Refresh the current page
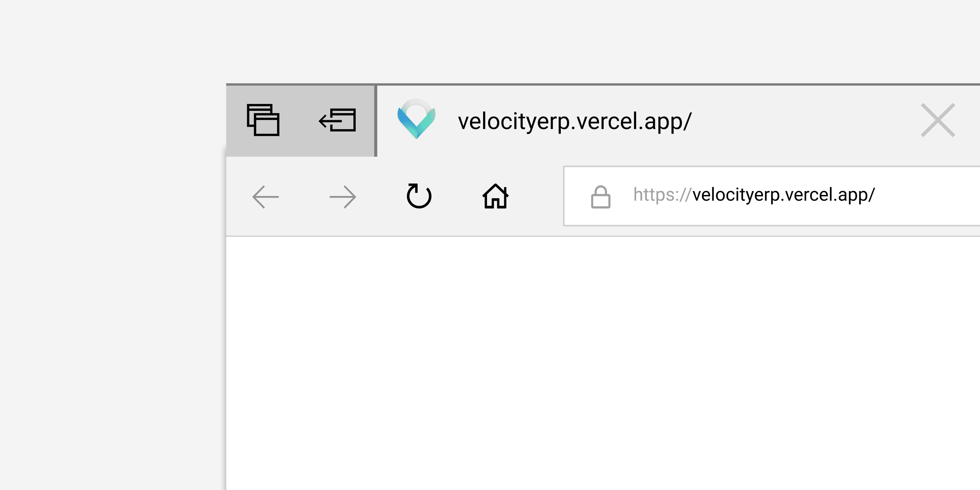 click(419, 196)
